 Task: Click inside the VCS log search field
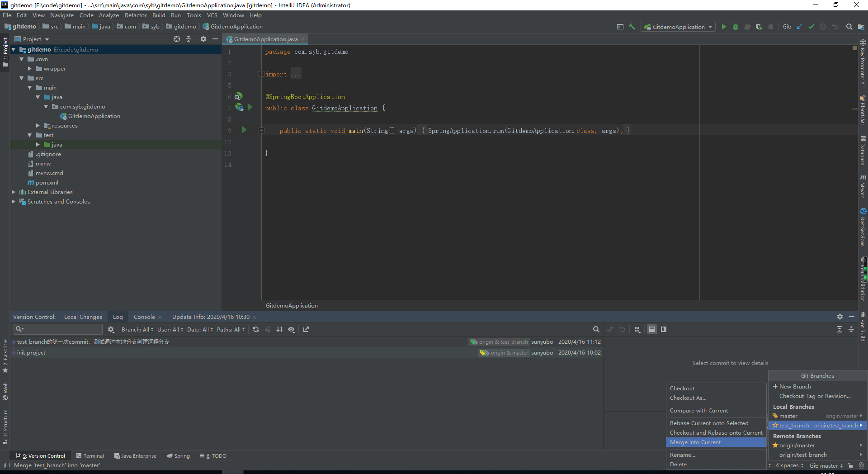pos(59,329)
